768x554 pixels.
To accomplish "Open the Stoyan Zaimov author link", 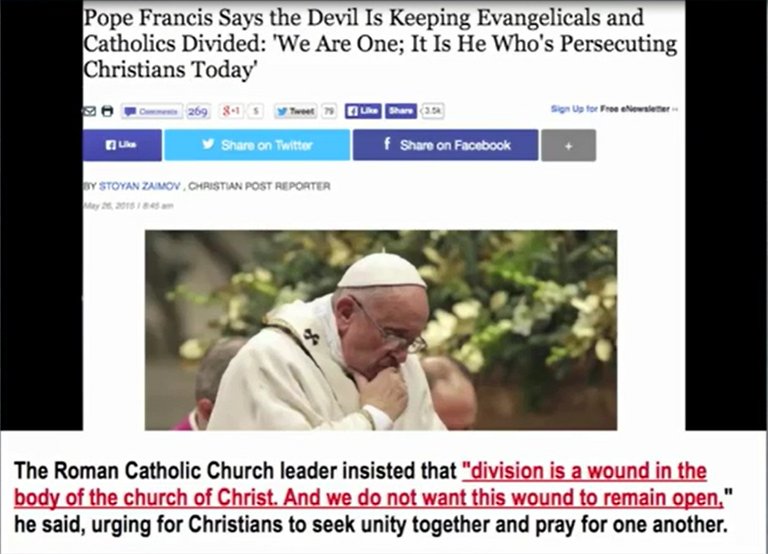I will 140,186.
